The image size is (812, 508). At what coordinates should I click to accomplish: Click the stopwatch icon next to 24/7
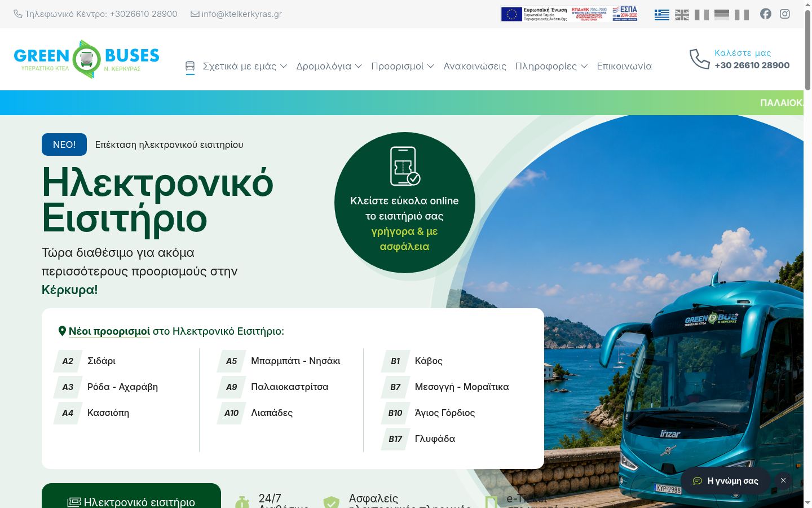(242, 502)
